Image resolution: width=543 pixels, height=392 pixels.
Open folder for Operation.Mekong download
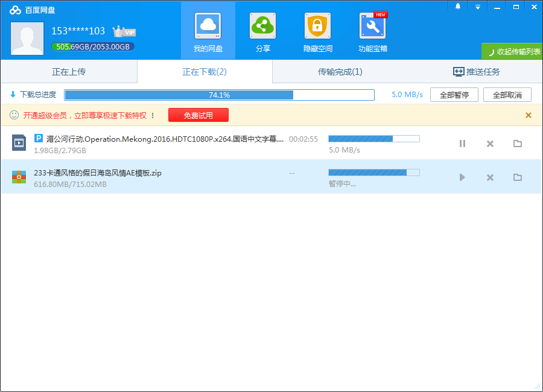click(x=518, y=144)
